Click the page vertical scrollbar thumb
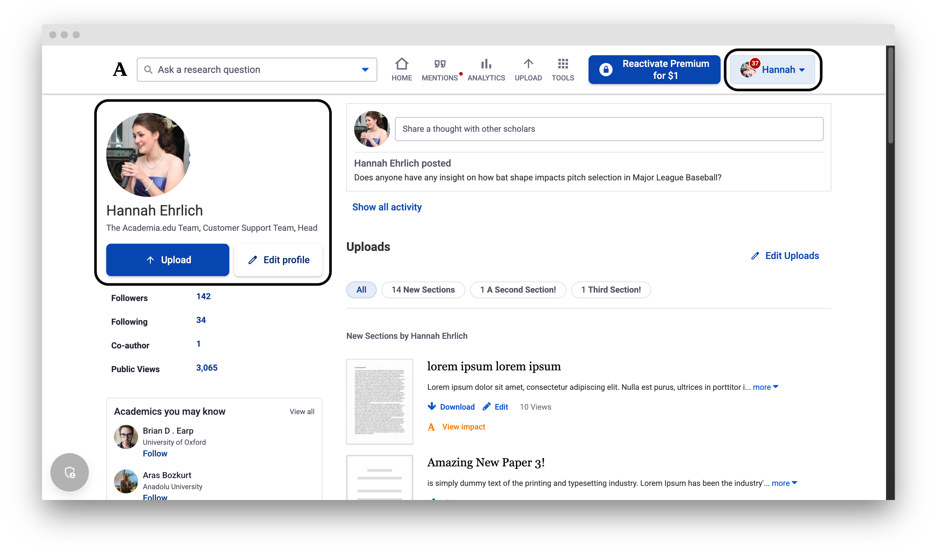 pos(890,95)
